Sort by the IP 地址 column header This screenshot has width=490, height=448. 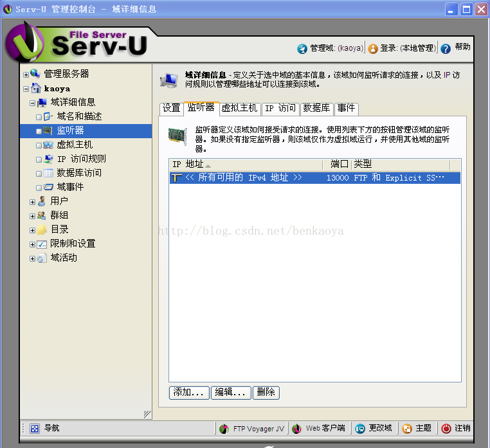click(x=246, y=165)
